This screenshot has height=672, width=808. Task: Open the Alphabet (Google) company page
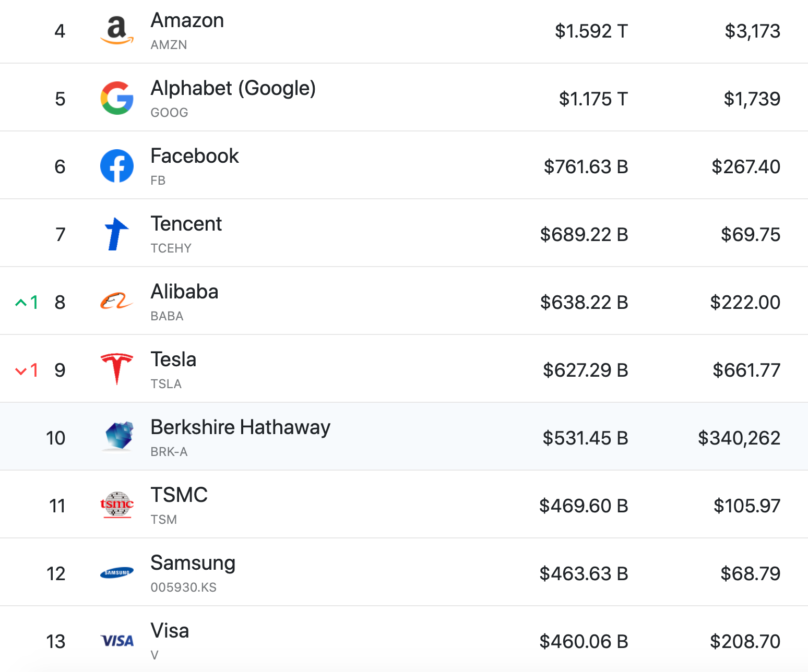pos(233,88)
